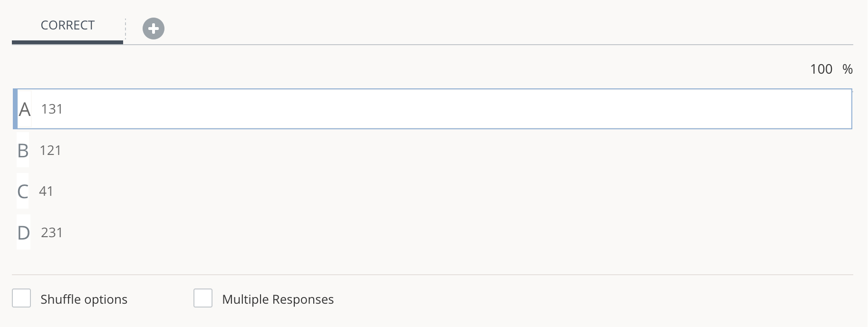Switch to the CORRECT tab

(67, 25)
